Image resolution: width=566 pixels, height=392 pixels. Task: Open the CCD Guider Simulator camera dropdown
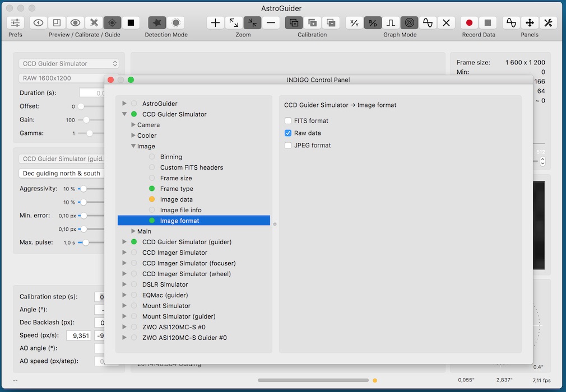click(68, 63)
